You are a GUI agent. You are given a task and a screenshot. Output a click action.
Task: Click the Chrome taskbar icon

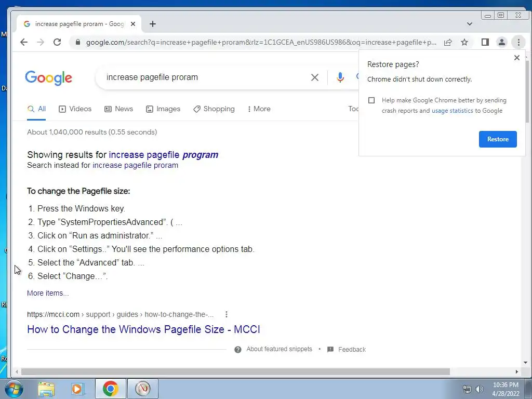coord(110,389)
